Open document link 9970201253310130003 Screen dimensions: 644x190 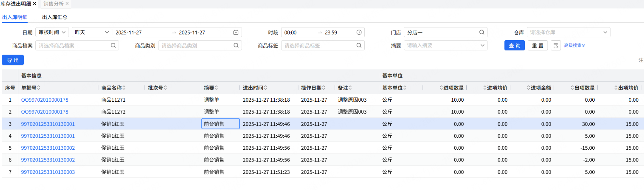[48, 172]
